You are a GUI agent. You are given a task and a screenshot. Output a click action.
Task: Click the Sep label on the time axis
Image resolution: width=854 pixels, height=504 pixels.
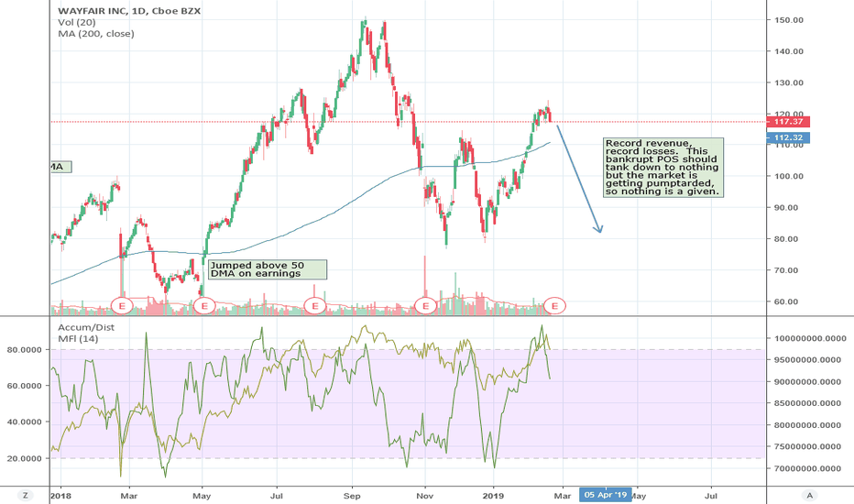pos(352,496)
